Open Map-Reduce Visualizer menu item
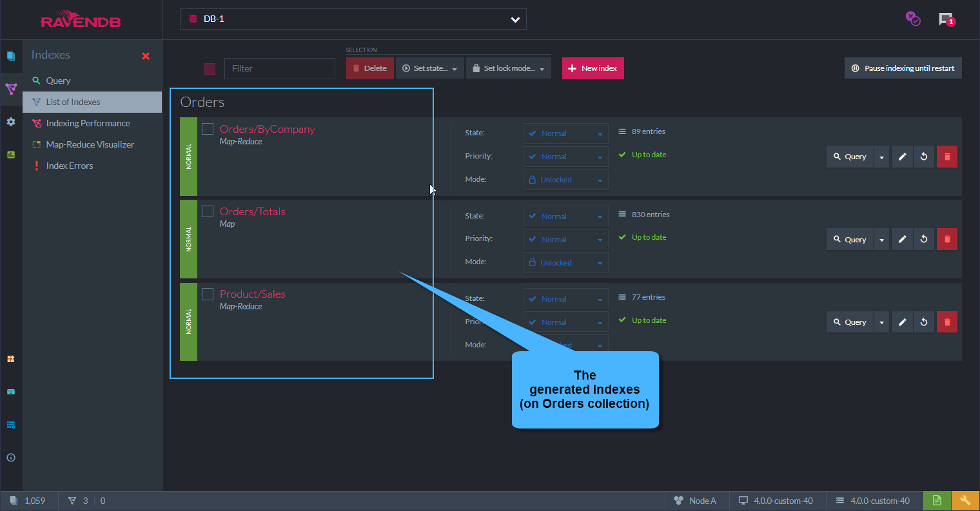 pyautogui.click(x=92, y=144)
